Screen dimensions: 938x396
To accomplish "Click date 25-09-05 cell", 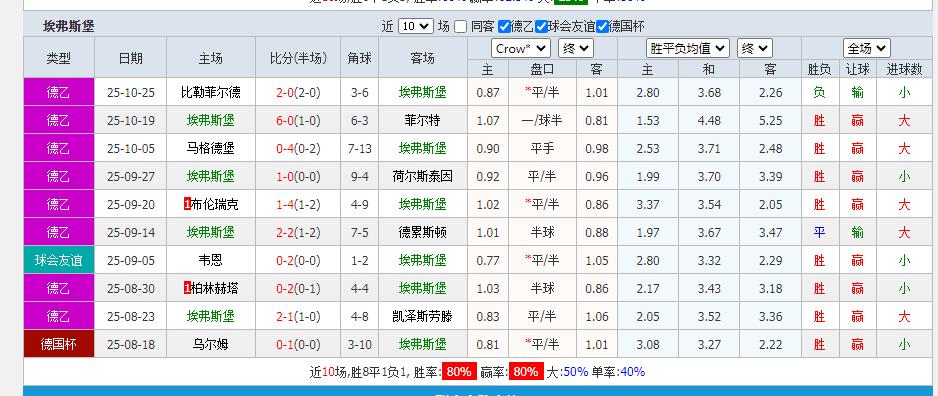I will 130,260.
